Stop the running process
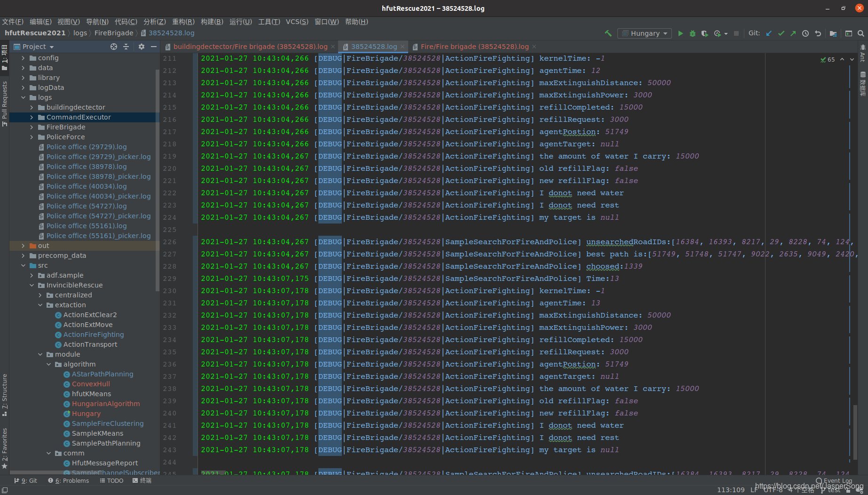The image size is (868, 495). point(736,33)
